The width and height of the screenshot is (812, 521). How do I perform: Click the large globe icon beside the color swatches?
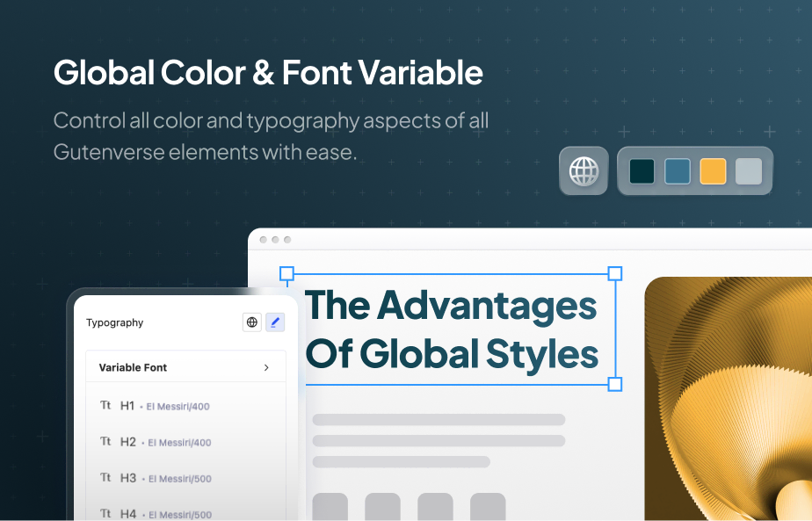coord(584,170)
